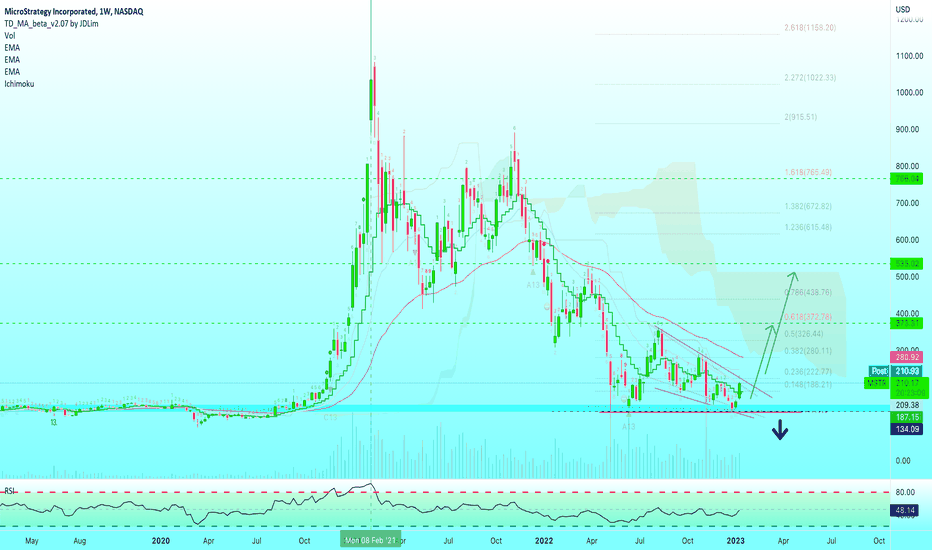
Task: Select the Vol indicator legend entry
Action: tap(10, 36)
